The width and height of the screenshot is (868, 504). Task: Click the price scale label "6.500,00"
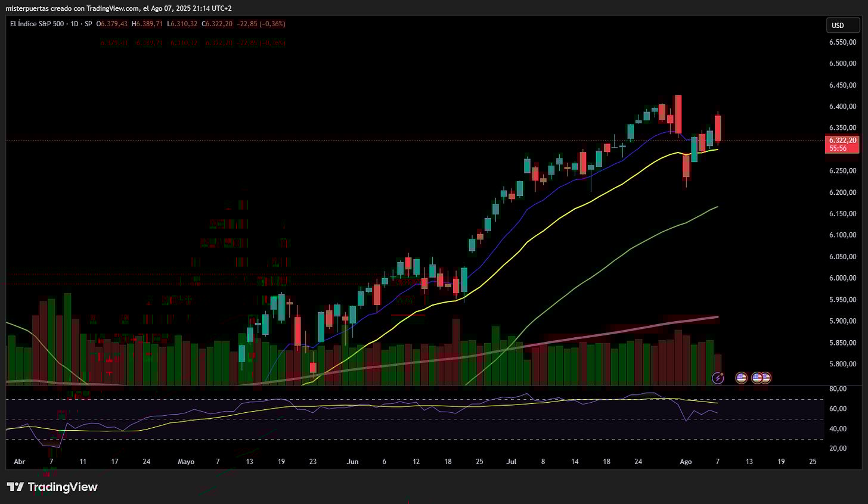tap(842, 64)
